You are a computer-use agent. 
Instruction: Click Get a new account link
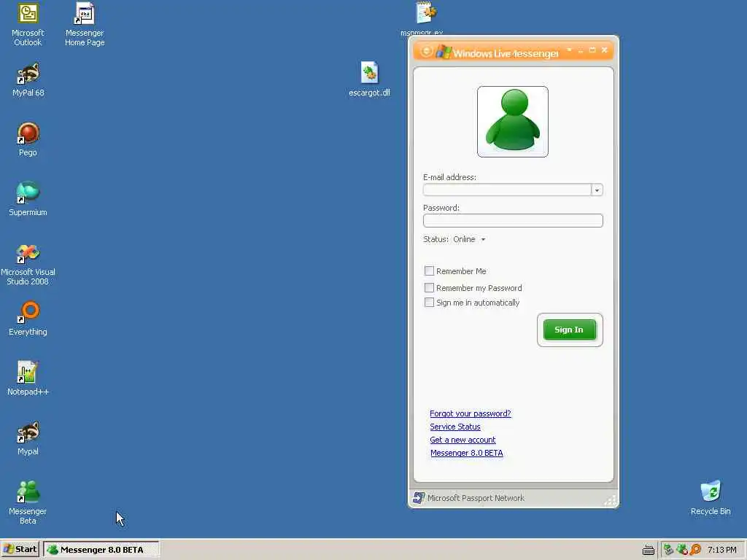[x=462, y=440]
